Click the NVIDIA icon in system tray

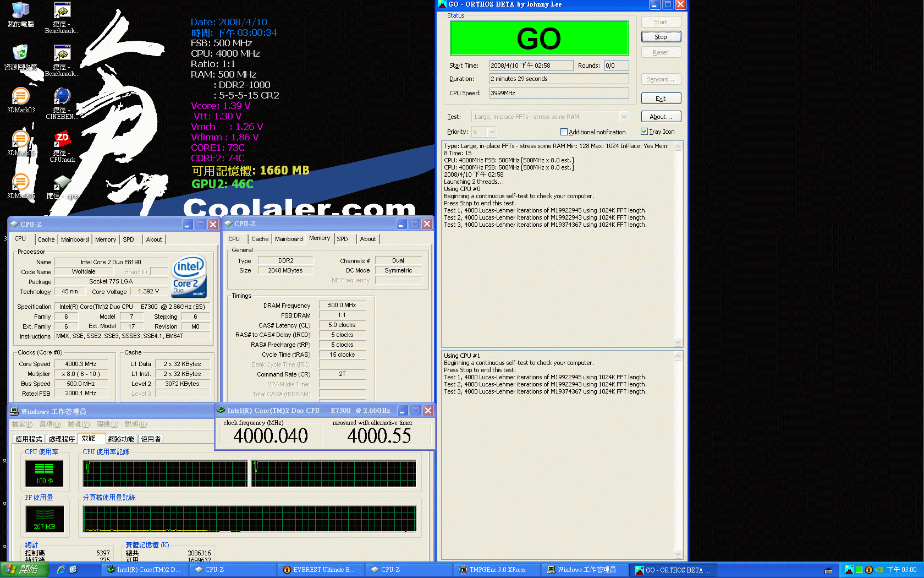click(x=879, y=570)
